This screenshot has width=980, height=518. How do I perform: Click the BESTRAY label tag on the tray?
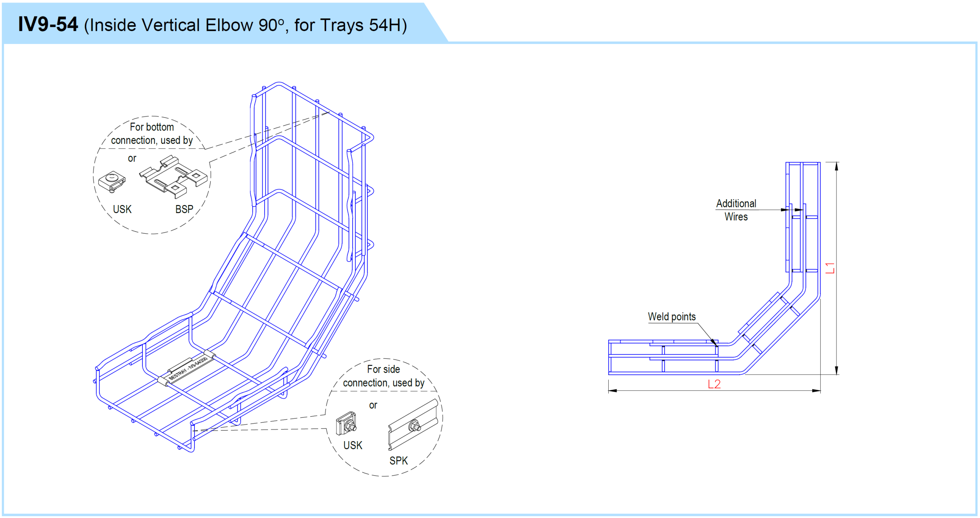[x=188, y=370]
